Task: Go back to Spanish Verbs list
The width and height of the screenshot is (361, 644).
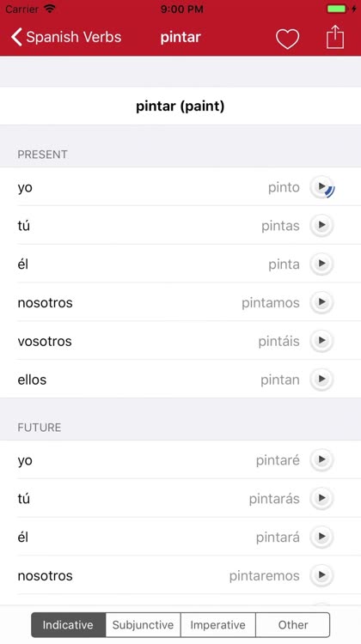Action: [66, 37]
